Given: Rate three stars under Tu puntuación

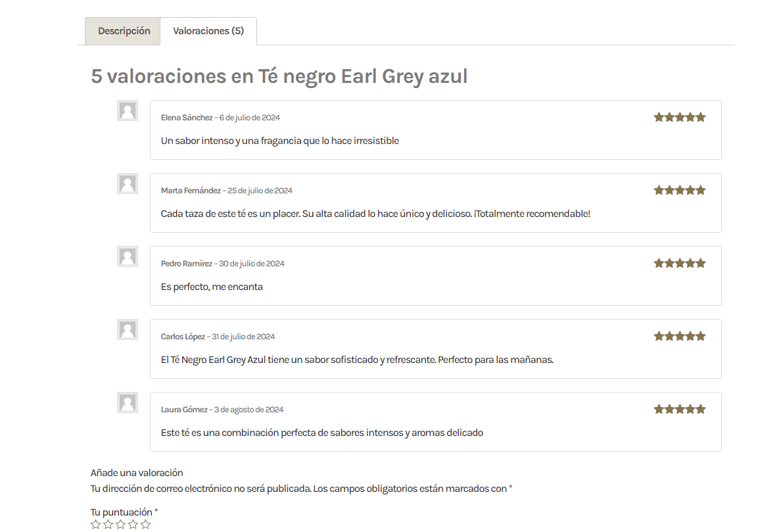Looking at the screenshot, I should click(121, 525).
